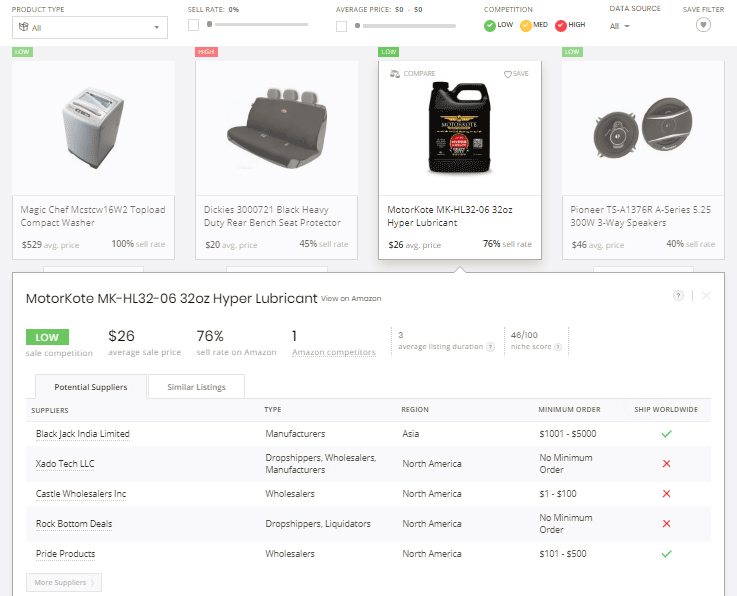
Task: Close the MotorKote detail panel
Action: tap(706, 296)
